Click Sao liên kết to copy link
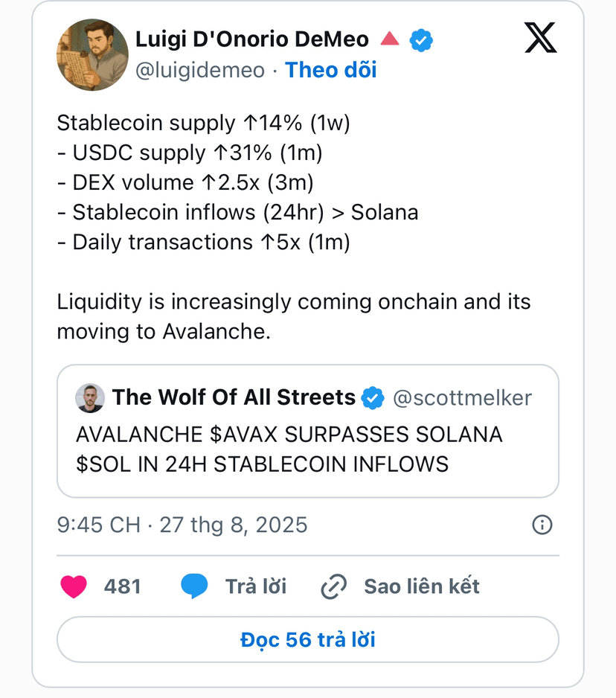 [x=422, y=586]
